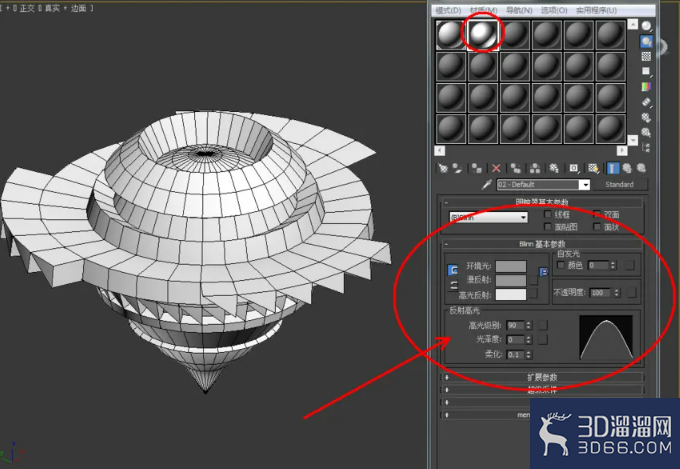This screenshot has height=469, width=680.
Task: Expand the 扩展参数 rollout
Action: coord(543,377)
